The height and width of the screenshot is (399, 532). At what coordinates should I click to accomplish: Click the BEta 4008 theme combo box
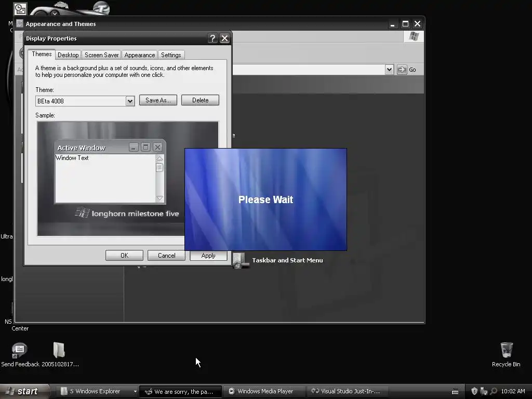tap(85, 101)
